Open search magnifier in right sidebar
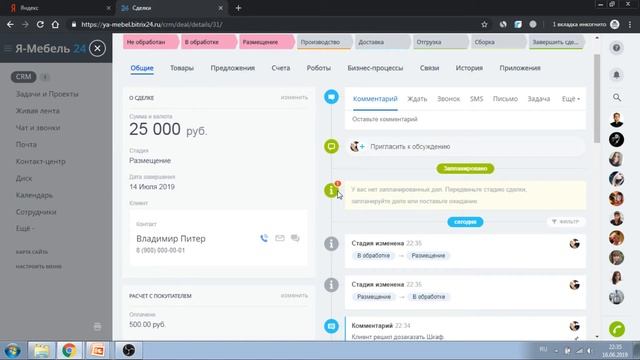The height and width of the screenshot is (360, 640). pyautogui.click(x=617, y=97)
